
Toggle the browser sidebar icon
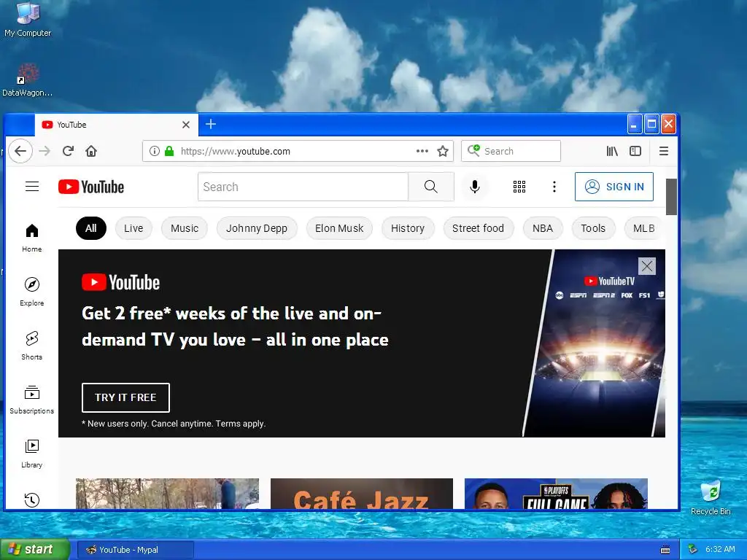(635, 151)
